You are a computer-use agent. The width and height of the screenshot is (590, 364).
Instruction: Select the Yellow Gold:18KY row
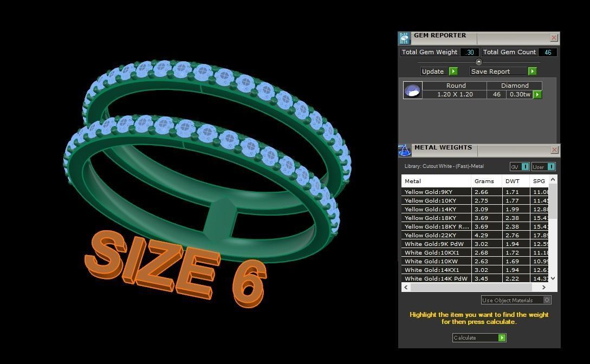point(475,218)
